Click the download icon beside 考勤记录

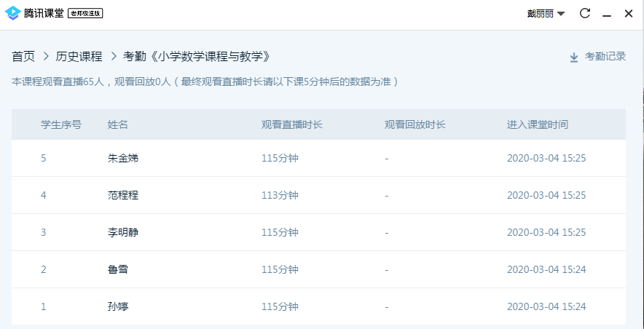(574, 57)
